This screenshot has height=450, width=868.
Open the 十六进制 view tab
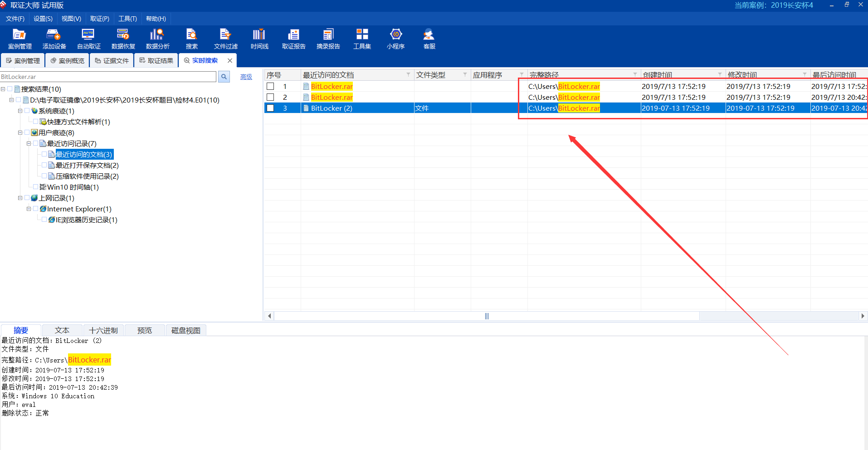pyautogui.click(x=103, y=330)
